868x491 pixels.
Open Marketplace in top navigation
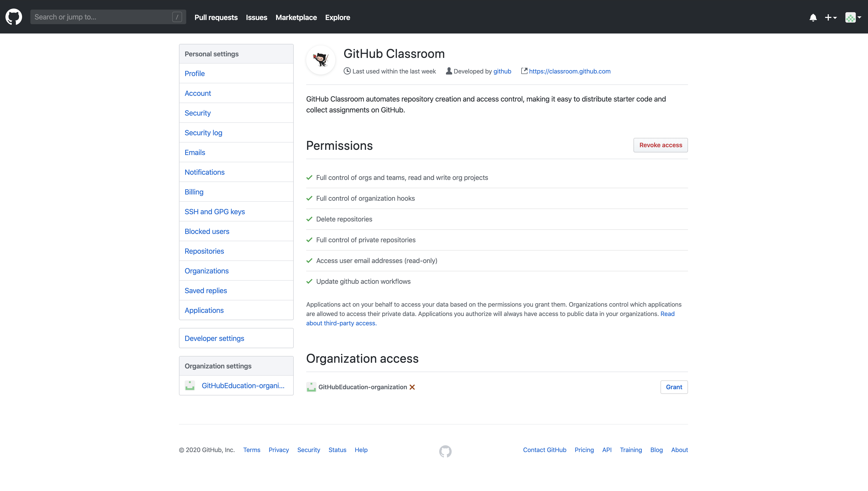click(296, 18)
